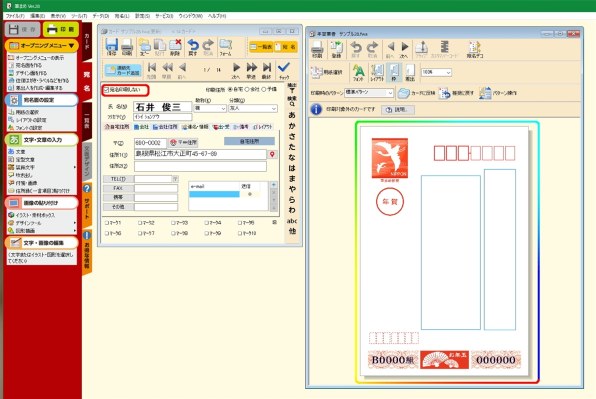Viewport: 596px width, 399px height.
Task: Click the 差出 icon in the postcard toolbar
Action: click(x=410, y=72)
